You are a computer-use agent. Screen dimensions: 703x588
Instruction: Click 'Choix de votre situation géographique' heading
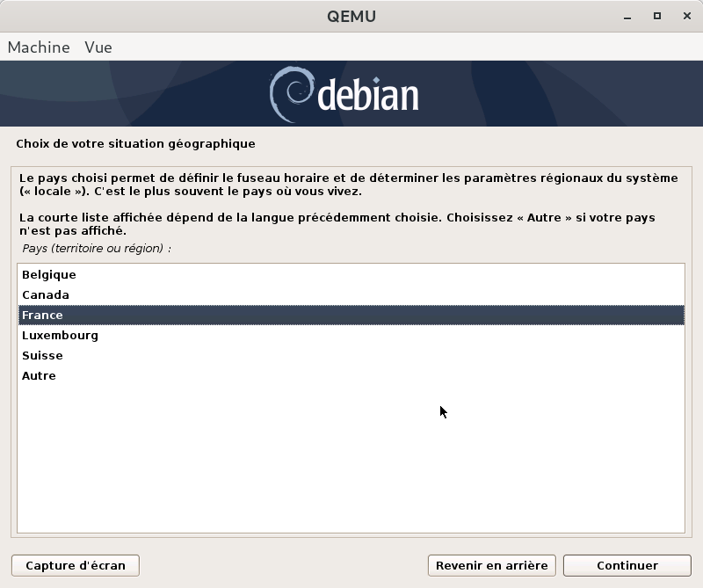tap(136, 143)
